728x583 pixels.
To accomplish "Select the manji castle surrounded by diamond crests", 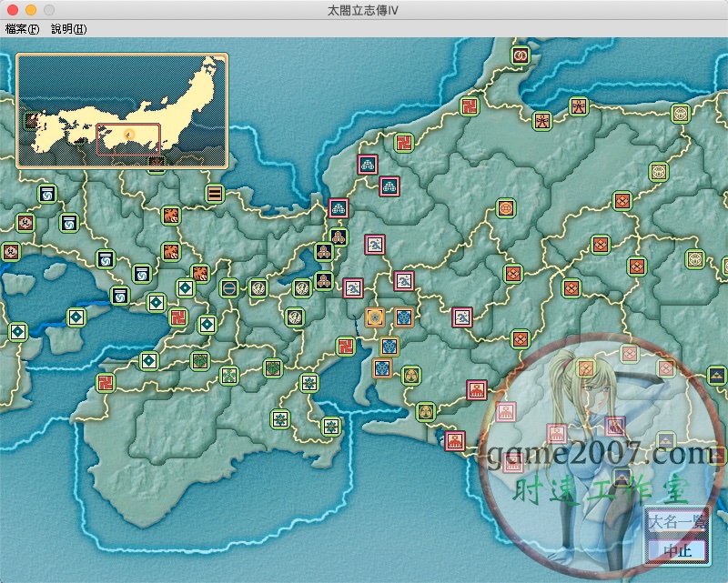I will 178,317.
